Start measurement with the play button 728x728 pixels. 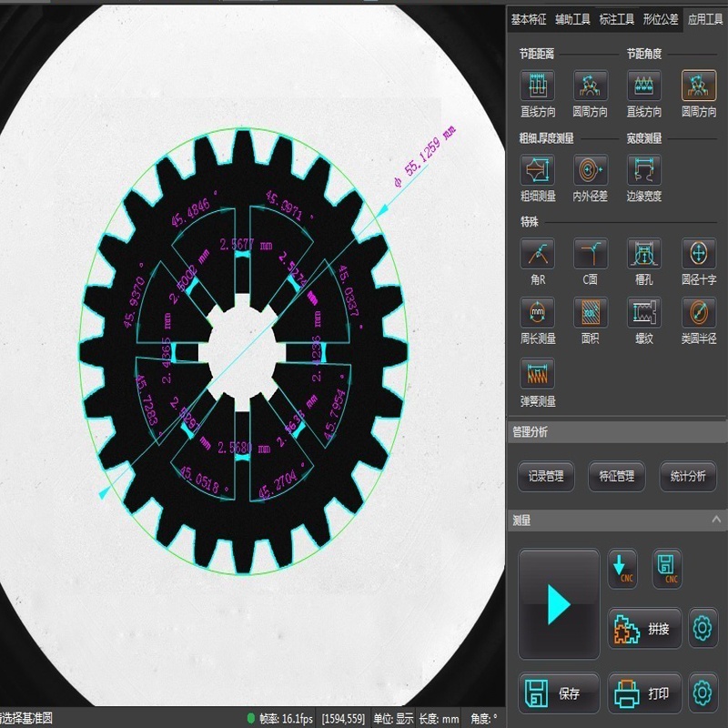click(x=559, y=604)
